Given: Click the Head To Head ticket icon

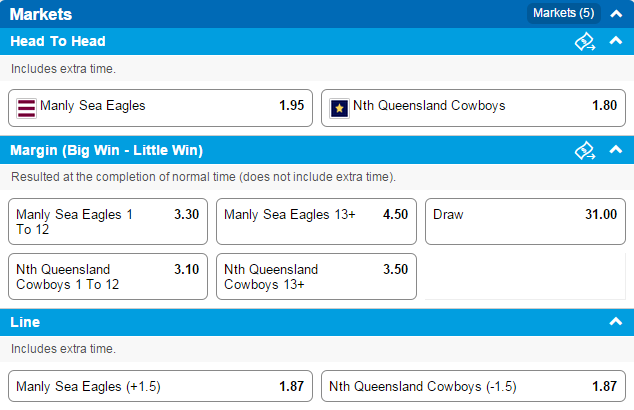Looking at the screenshot, I should tap(585, 42).
